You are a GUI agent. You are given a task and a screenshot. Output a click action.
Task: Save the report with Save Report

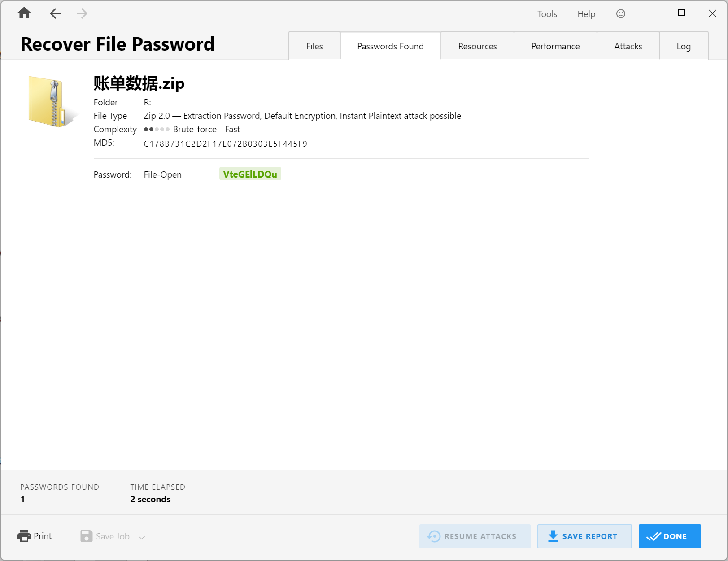(x=584, y=536)
